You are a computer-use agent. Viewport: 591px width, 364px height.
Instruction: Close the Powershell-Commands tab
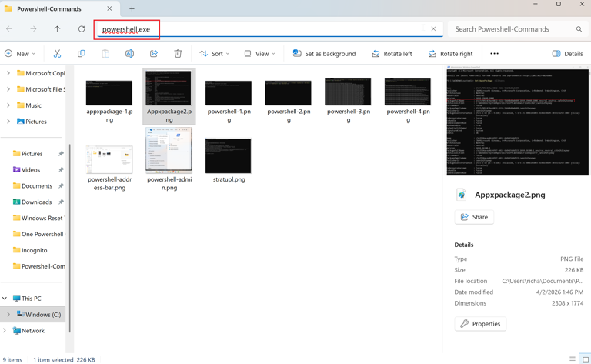109,8
